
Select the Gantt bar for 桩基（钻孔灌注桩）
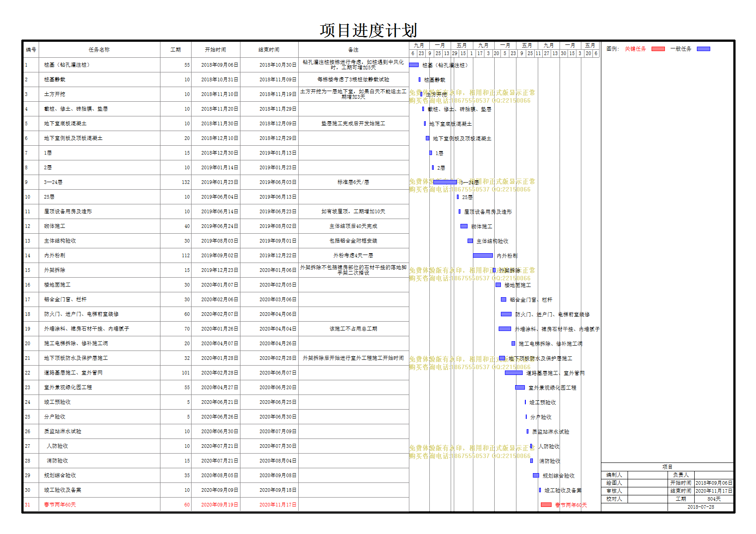(414, 65)
